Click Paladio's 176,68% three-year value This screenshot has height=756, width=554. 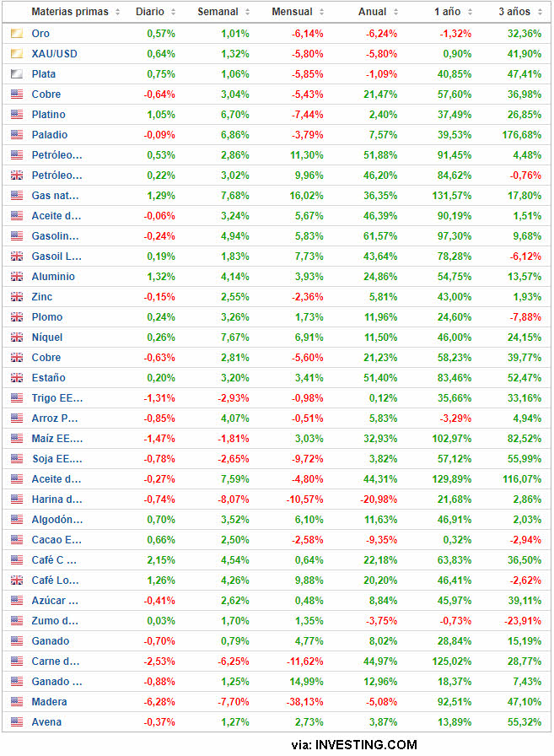pyautogui.click(x=522, y=135)
